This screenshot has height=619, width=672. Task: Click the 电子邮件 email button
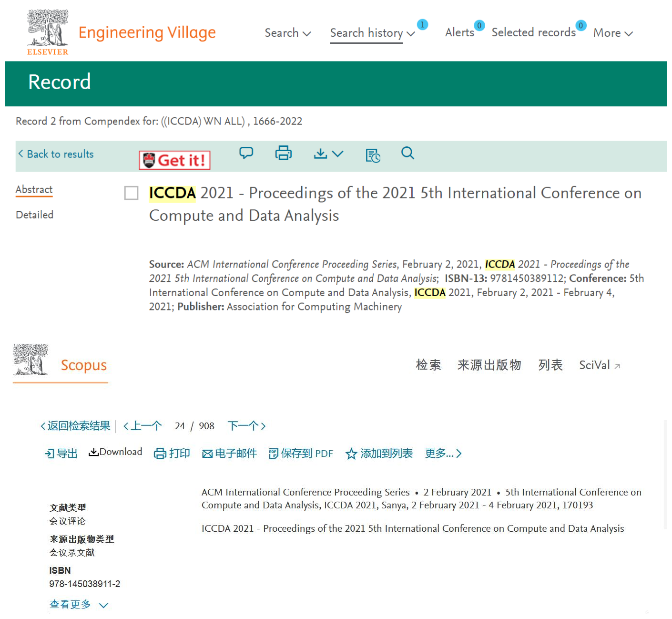point(229,454)
